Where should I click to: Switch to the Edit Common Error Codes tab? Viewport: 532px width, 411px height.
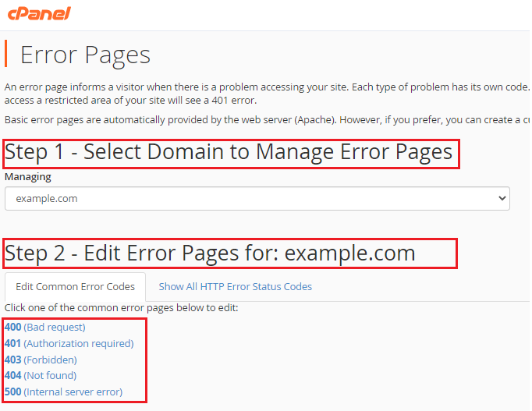tap(75, 287)
